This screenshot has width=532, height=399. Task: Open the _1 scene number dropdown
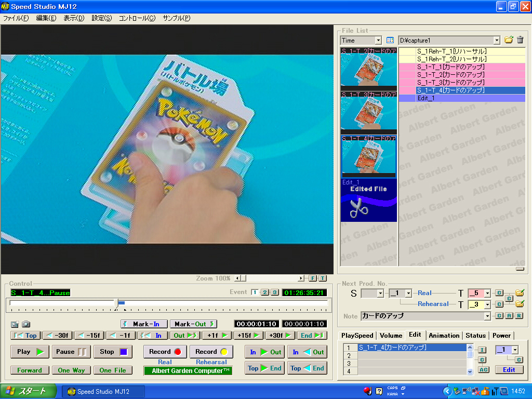point(408,293)
